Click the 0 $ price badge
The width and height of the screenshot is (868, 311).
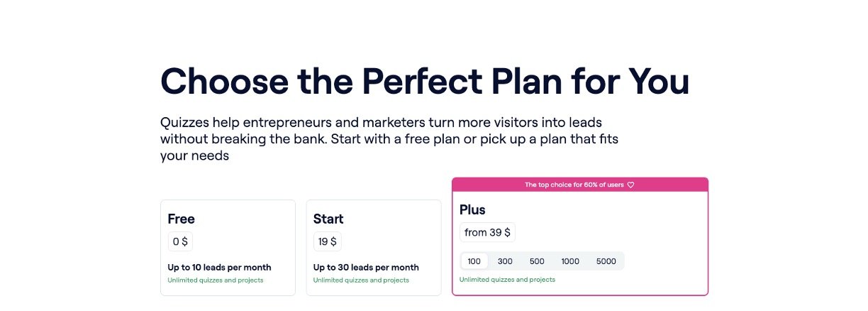(x=180, y=241)
